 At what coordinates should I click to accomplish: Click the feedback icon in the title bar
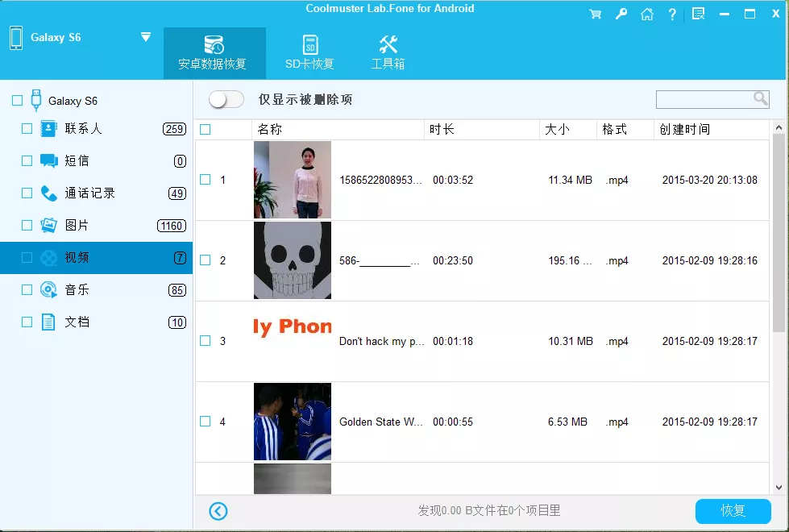pos(698,14)
